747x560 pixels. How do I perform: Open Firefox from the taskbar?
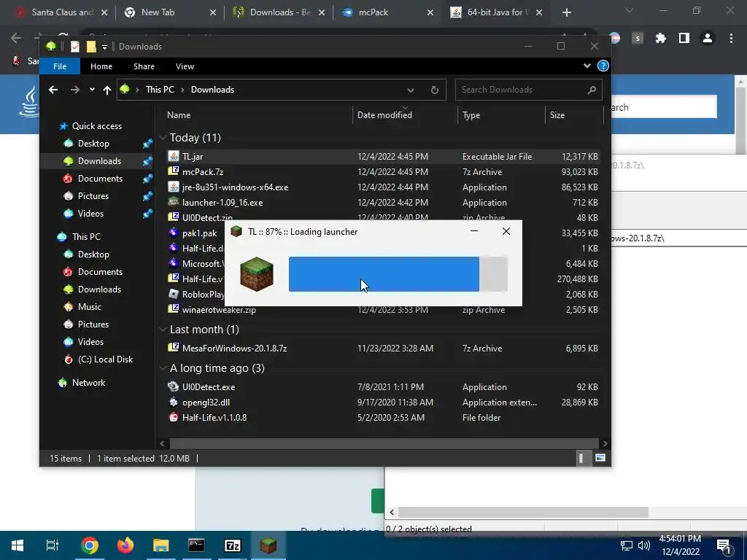pyautogui.click(x=125, y=545)
